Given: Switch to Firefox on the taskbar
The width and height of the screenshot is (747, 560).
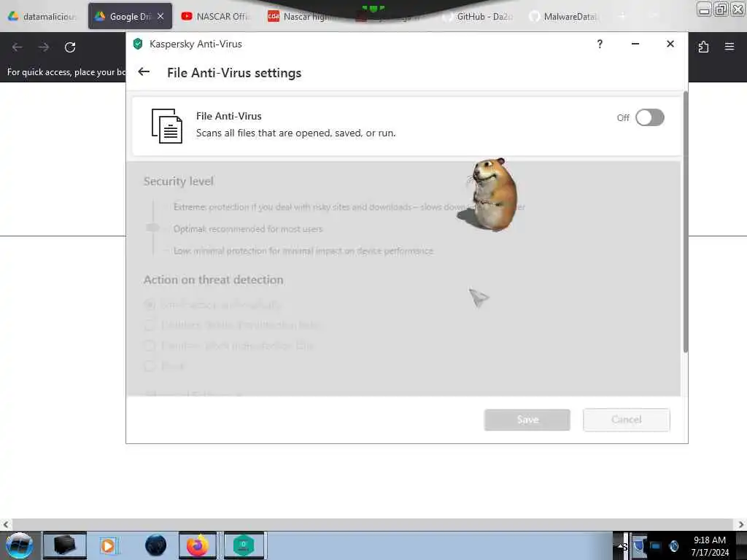Looking at the screenshot, I should pyautogui.click(x=197, y=545).
